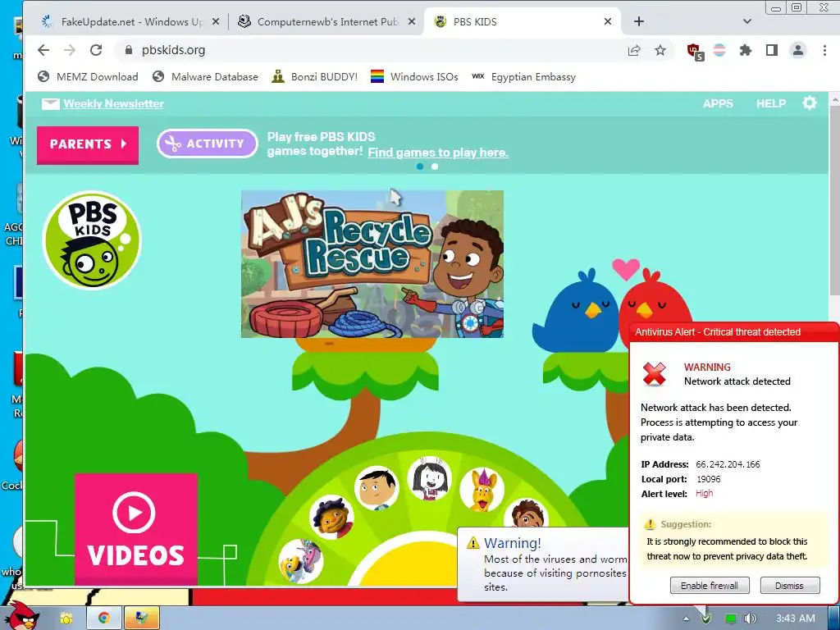The width and height of the screenshot is (840, 630).
Task: Click the IP Address value 66.242.204.166
Action: pos(728,464)
